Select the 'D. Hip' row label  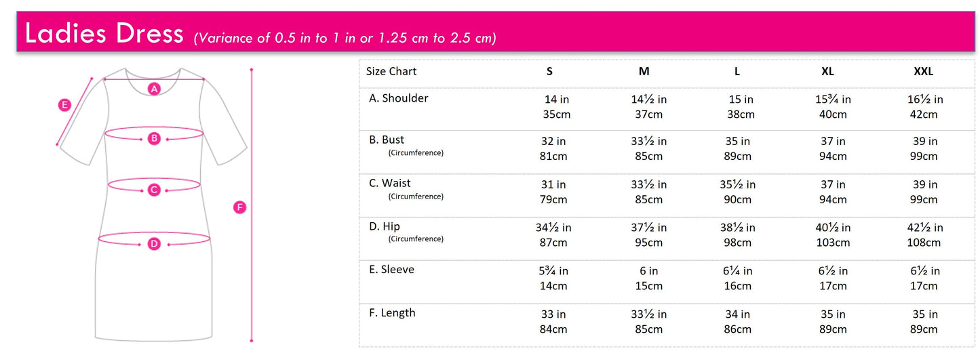pyautogui.click(x=385, y=226)
